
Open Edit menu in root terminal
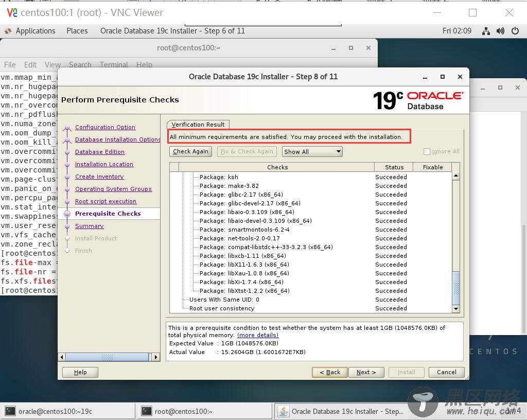pyautogui.click(x=30, y=64)
